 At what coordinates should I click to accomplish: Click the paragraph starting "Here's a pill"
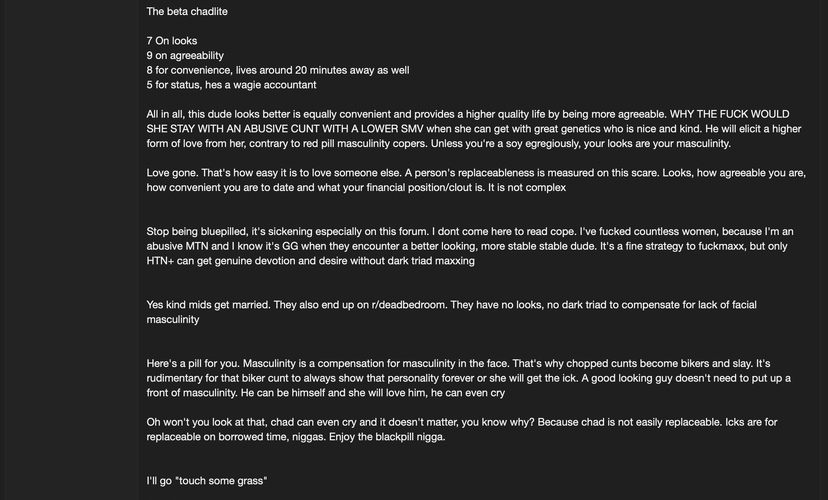click(x=468, y=378)
